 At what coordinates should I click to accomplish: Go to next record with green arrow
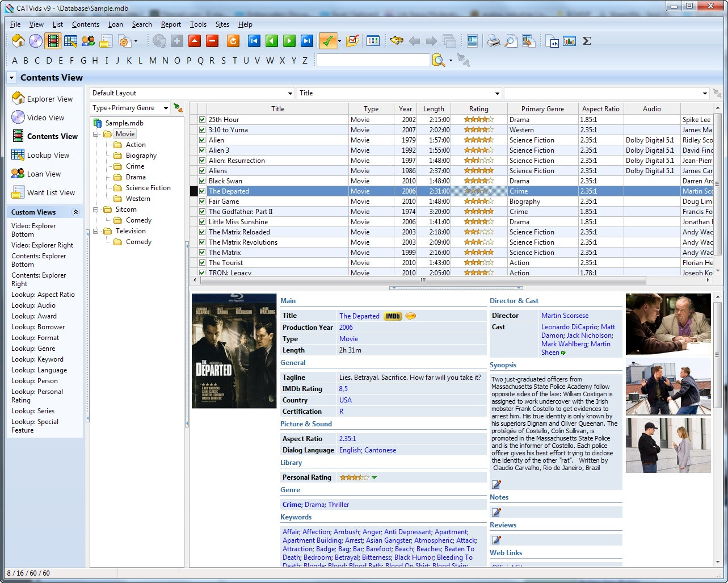(x=289, y=41)
